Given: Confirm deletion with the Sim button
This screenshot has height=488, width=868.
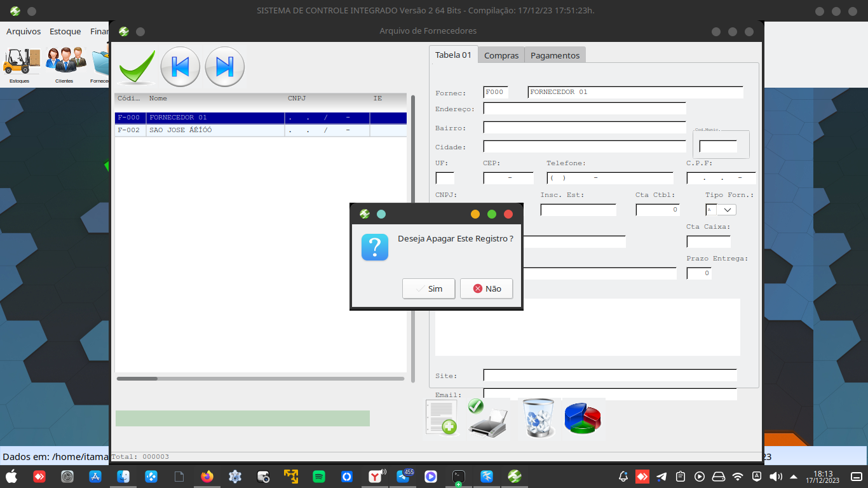Looking at the screenshot, I should pyautogui.click(x=429, y=288).
